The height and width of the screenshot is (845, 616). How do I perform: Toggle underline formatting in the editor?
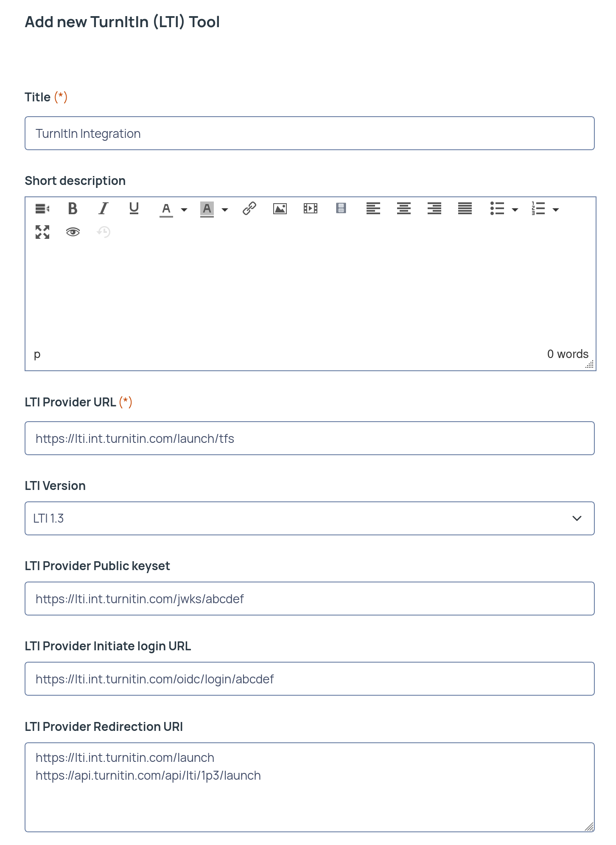tap(134, 208)
